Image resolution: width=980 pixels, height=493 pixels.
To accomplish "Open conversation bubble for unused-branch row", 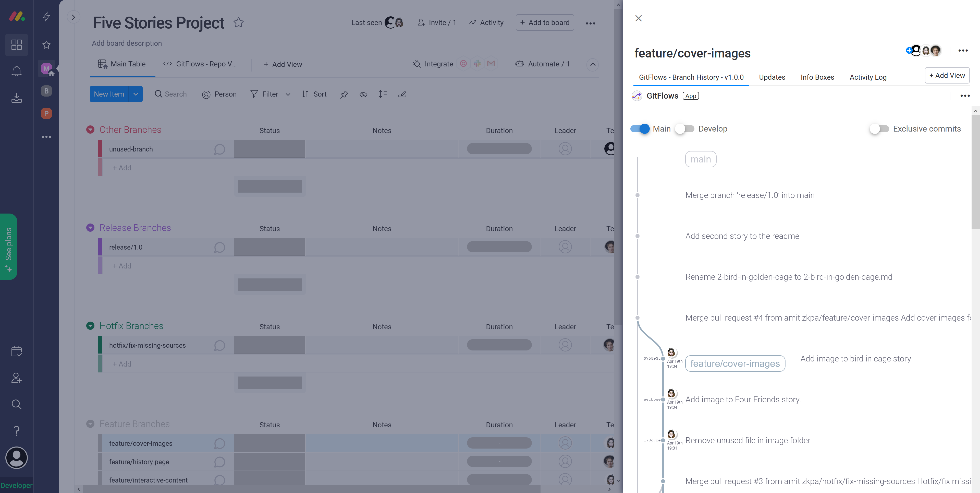I will (x=219, y=149).
